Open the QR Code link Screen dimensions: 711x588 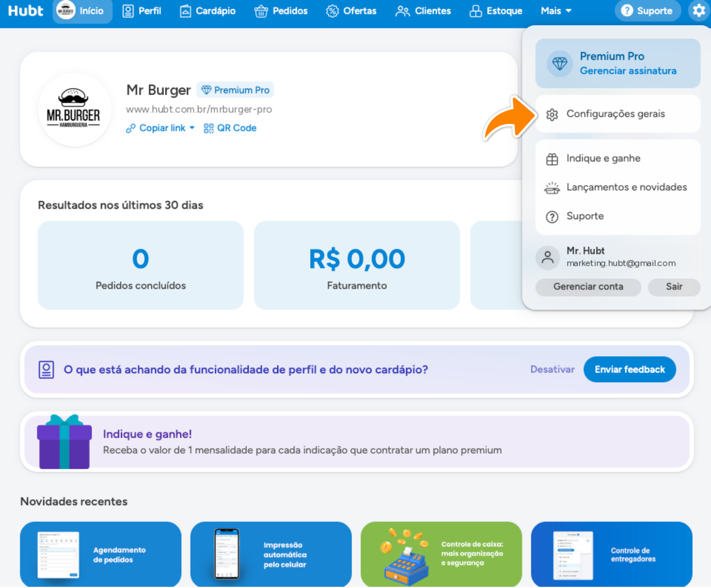(230, 128)
